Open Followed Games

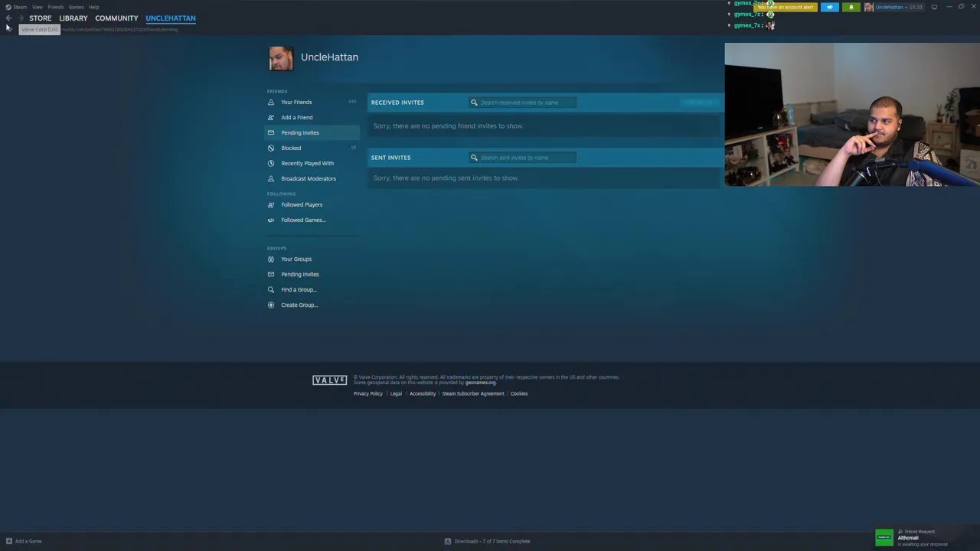point(303,220)
